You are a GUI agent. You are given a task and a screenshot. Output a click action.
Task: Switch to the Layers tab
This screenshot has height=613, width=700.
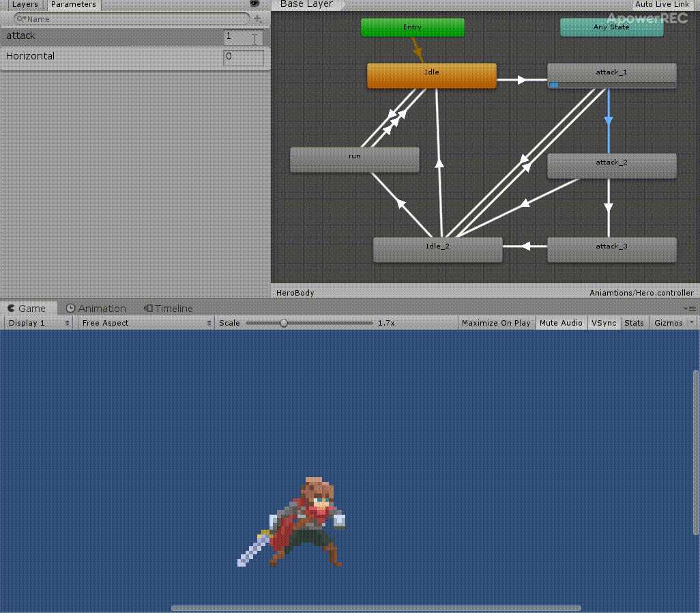(x=25, y=5)
